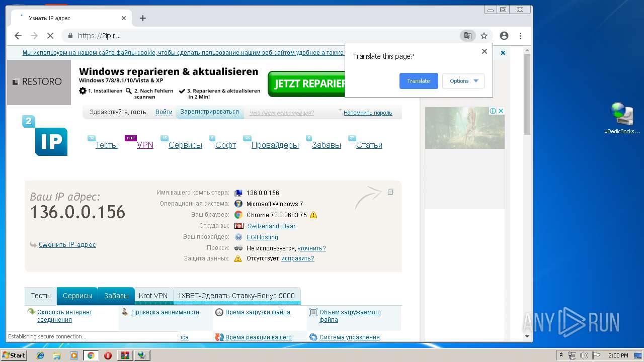
Task: Open the Options dropdown in Translate popup
Action: pyautogui.click(x=463, y=81)
